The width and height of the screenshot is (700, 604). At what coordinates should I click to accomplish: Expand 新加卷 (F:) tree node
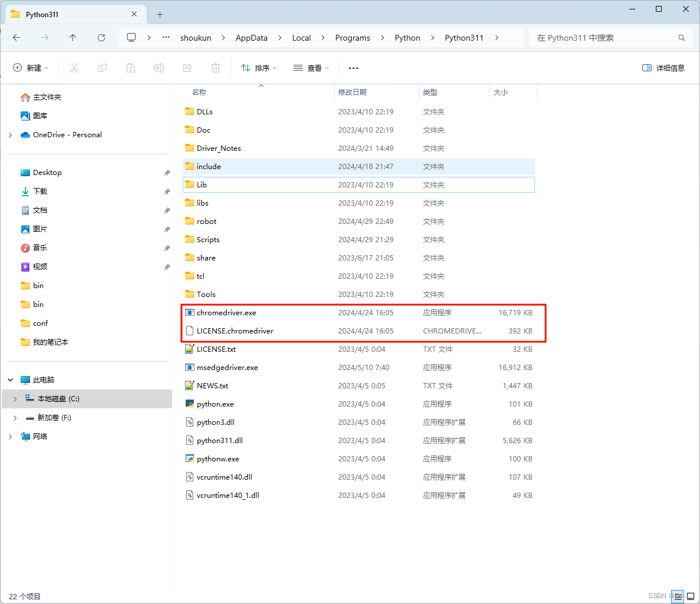pos(15,417)
